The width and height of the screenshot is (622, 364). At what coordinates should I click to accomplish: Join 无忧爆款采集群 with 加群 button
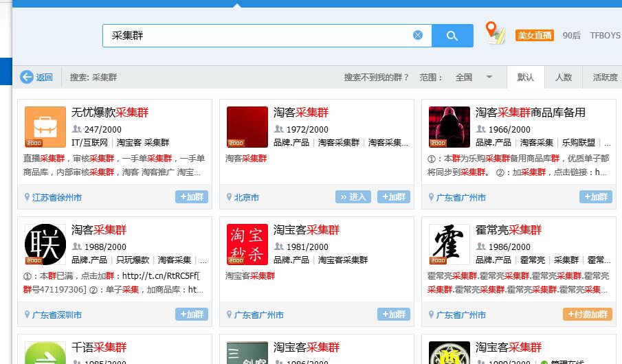point(192,197)
